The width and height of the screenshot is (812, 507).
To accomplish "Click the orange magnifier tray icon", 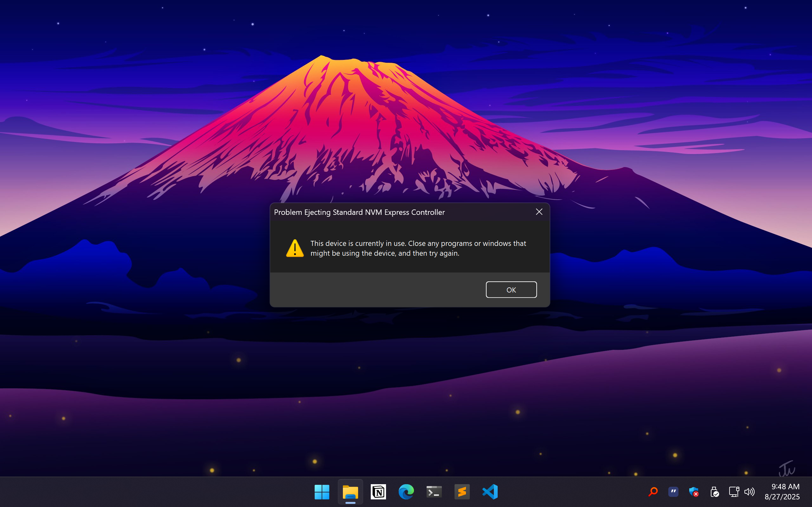I will (653, 492).
